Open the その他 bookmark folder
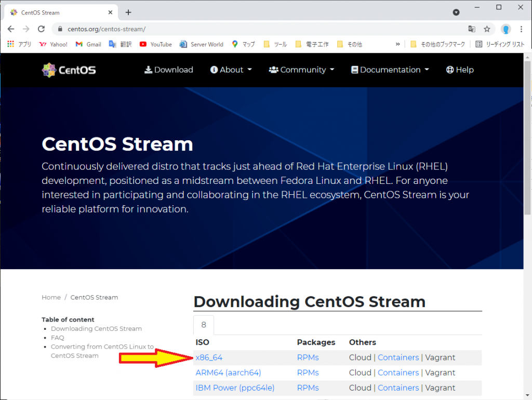This screenshot has height=400, width=532. [350, 44]
